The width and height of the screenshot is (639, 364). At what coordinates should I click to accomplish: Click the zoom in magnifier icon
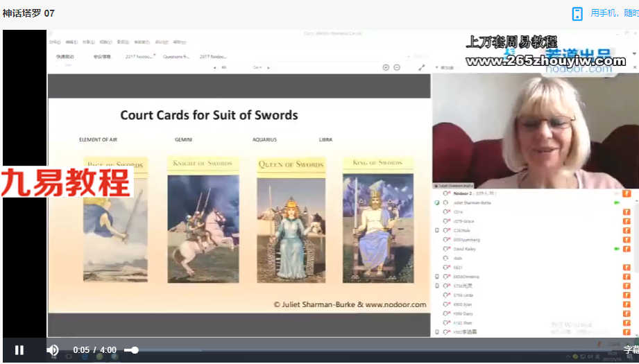pyautogui.click(x=386, y=67)
